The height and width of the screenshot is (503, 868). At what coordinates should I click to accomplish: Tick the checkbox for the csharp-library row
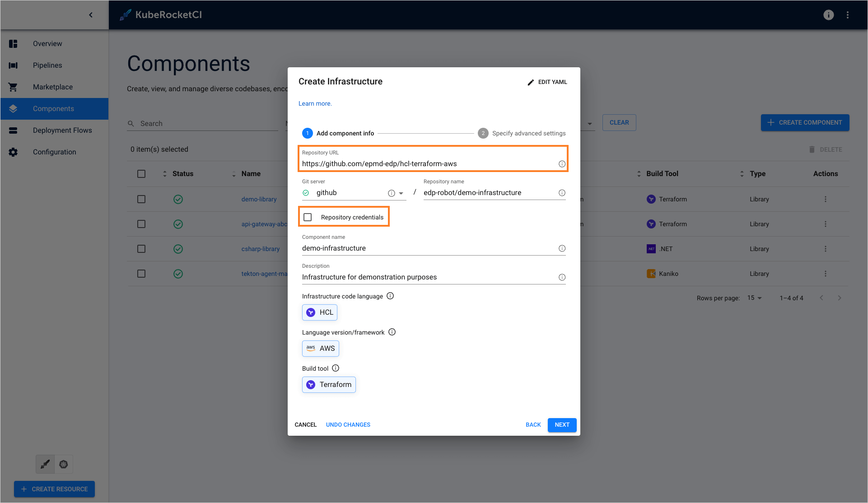click(141, 249)
